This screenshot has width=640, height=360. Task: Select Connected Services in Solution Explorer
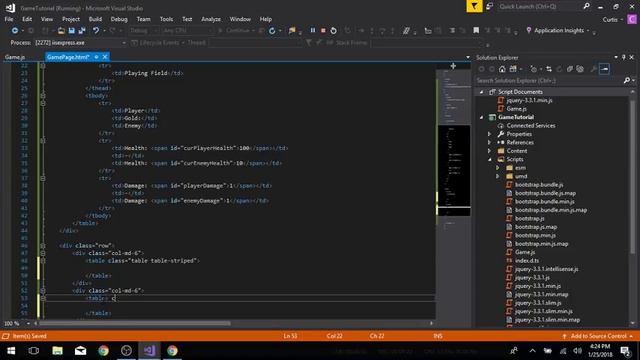531,126
